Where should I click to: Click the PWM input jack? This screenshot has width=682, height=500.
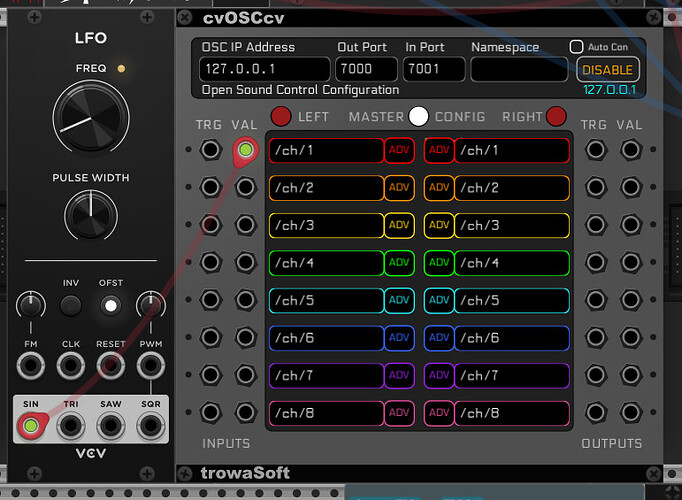point(150,368)
